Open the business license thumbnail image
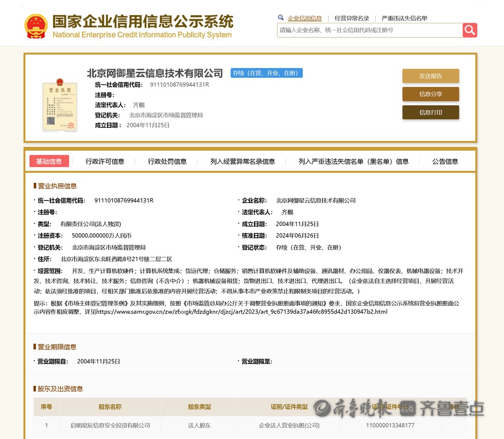Screen dimensions: 504x439 pyautogui.click(x=60, y=105)
